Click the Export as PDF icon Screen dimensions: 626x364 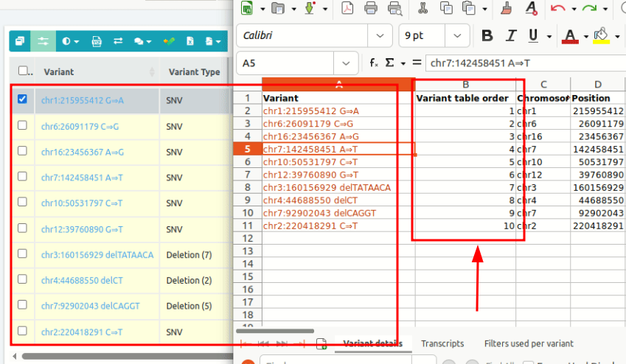pyautogui.click(x=347, y=8)
